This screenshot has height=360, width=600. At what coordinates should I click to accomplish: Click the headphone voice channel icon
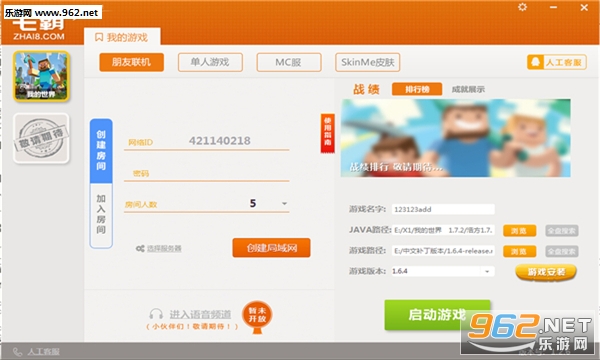(156, 314)
